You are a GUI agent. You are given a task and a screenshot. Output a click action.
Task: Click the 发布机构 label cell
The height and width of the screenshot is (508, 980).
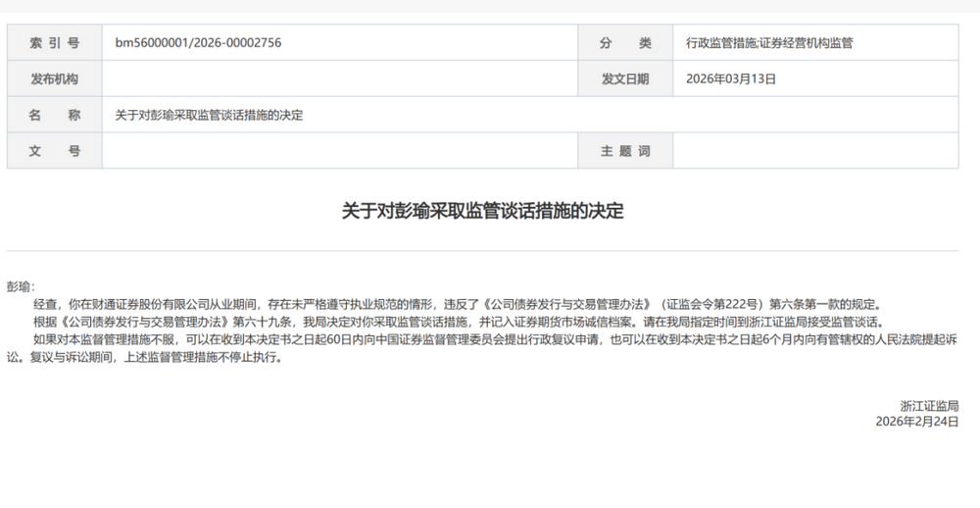55,79
